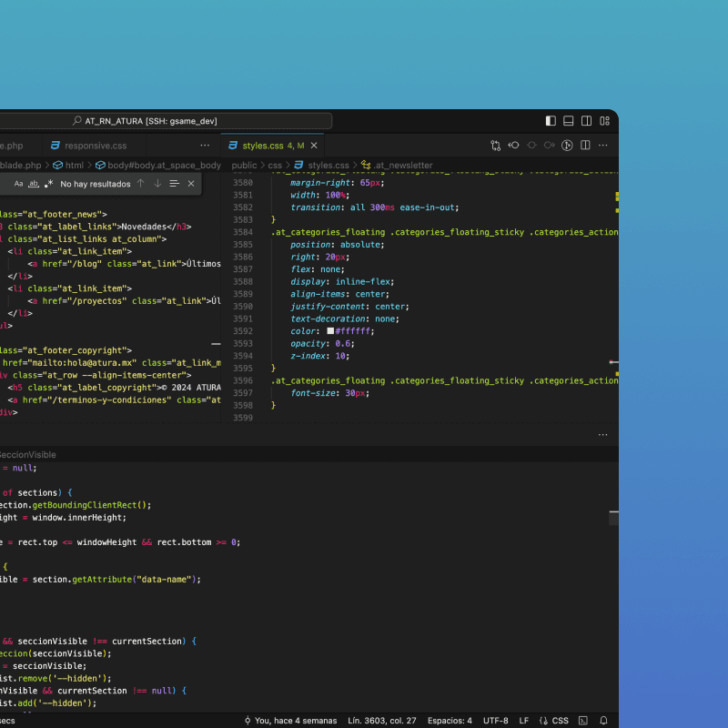
Task: Split the editor right icon
Action: [585, 146]
